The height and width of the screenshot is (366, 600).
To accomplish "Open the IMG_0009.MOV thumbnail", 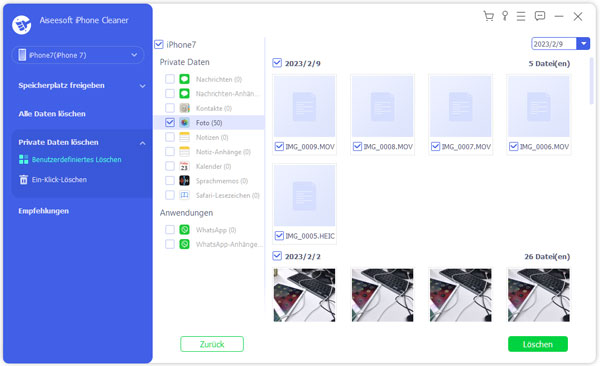I will coord(305,106).
